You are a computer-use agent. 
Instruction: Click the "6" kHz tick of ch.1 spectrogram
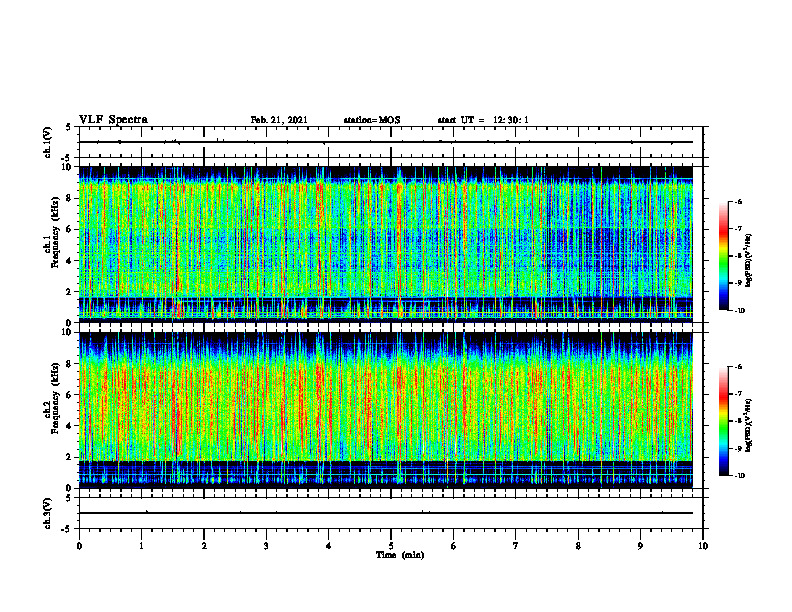point(70,229)
